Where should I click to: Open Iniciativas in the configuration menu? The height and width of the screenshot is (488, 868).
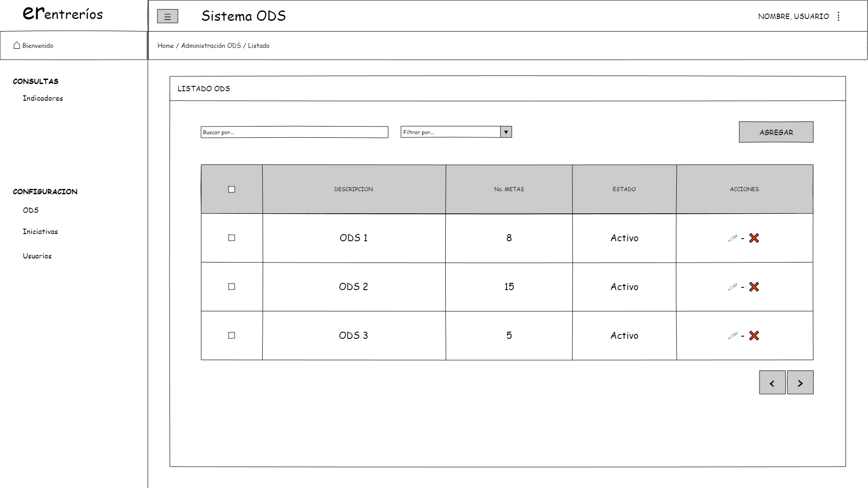tap(40, 232)
